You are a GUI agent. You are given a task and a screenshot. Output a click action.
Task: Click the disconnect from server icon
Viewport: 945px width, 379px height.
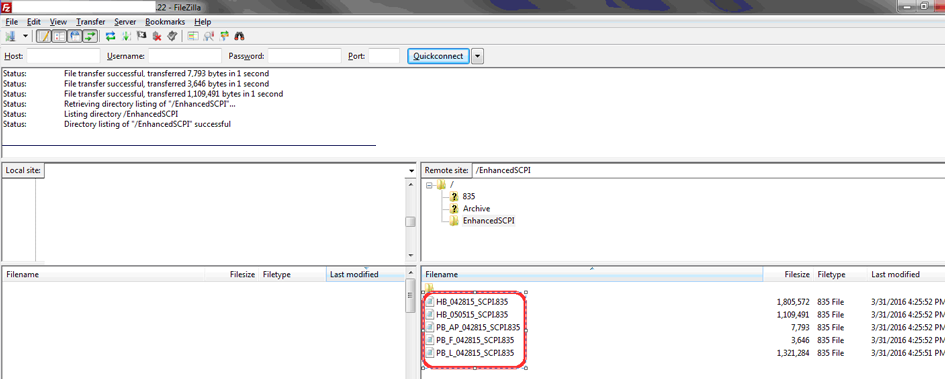coord(157,36)
